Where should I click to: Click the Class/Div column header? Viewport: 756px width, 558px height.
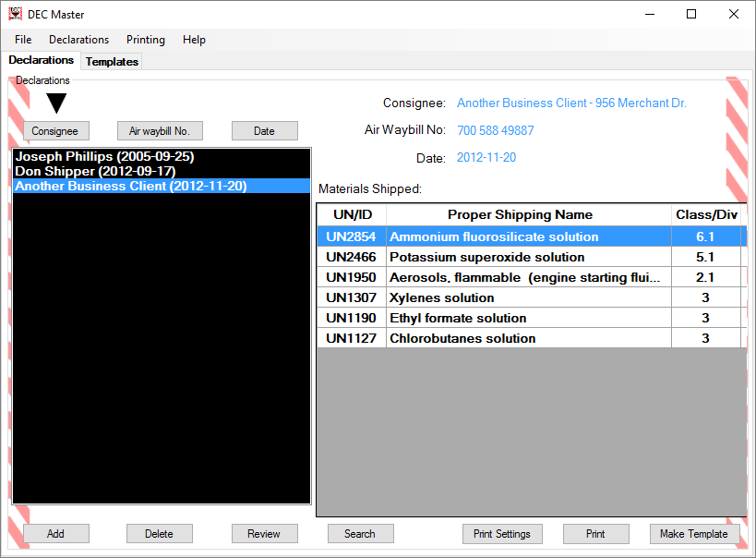pos(707,215)
